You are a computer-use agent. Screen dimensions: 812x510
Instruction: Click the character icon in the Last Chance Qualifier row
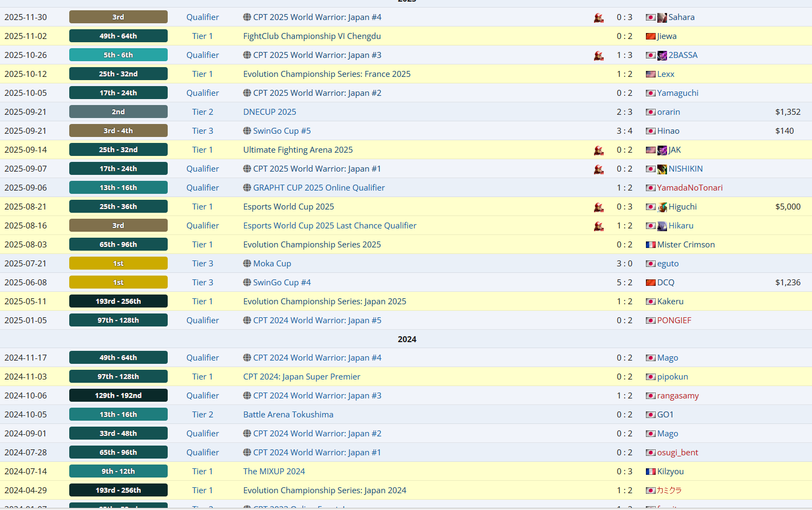coord(599,226)
